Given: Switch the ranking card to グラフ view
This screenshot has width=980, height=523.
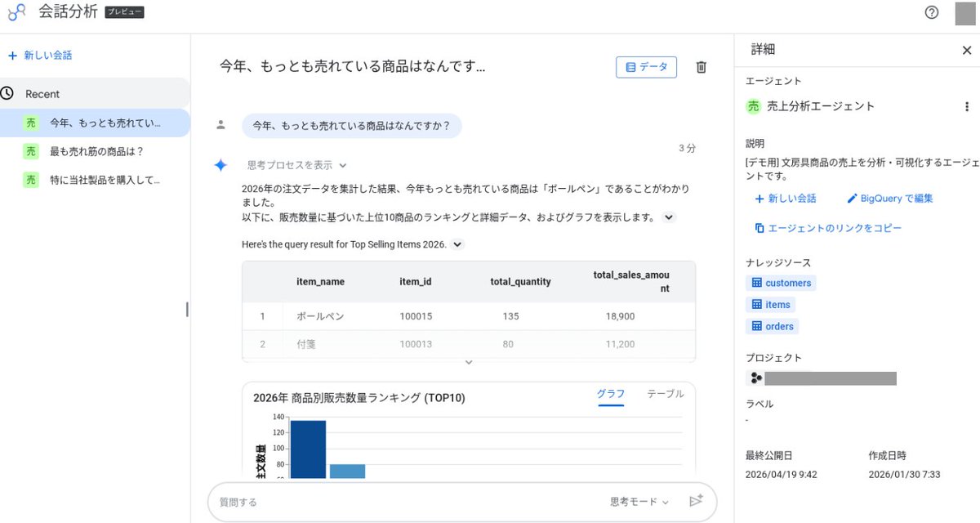Looking at the screenshot, I should [x=611, y=394].
